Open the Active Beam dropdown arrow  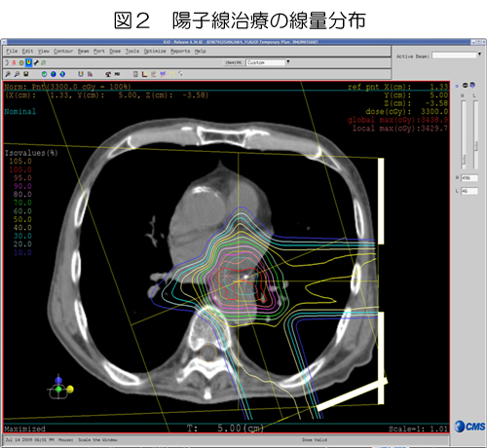click(x=479, y=55)
